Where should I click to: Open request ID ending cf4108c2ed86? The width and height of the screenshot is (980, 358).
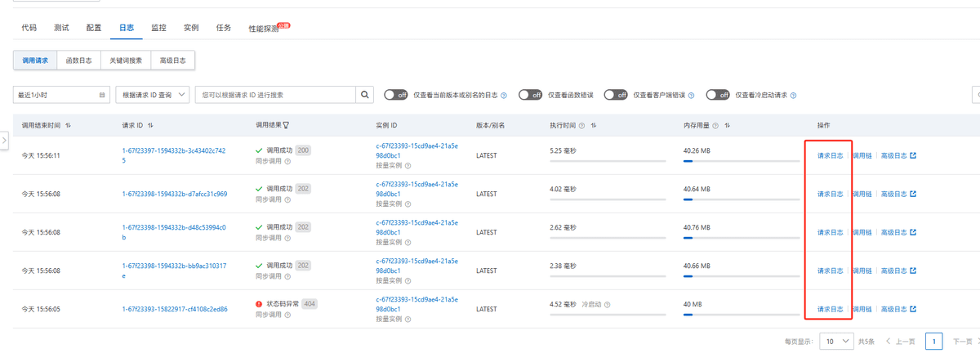[x=175, y=309]
